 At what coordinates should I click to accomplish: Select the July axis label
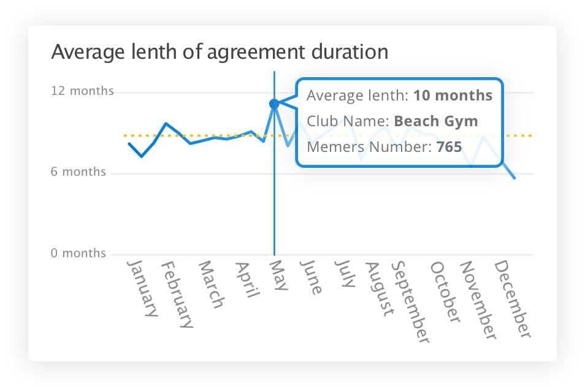point(345,273)
